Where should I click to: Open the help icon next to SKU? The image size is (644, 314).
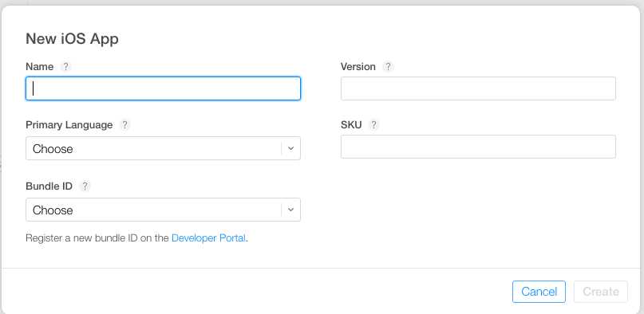coord(373,124)
